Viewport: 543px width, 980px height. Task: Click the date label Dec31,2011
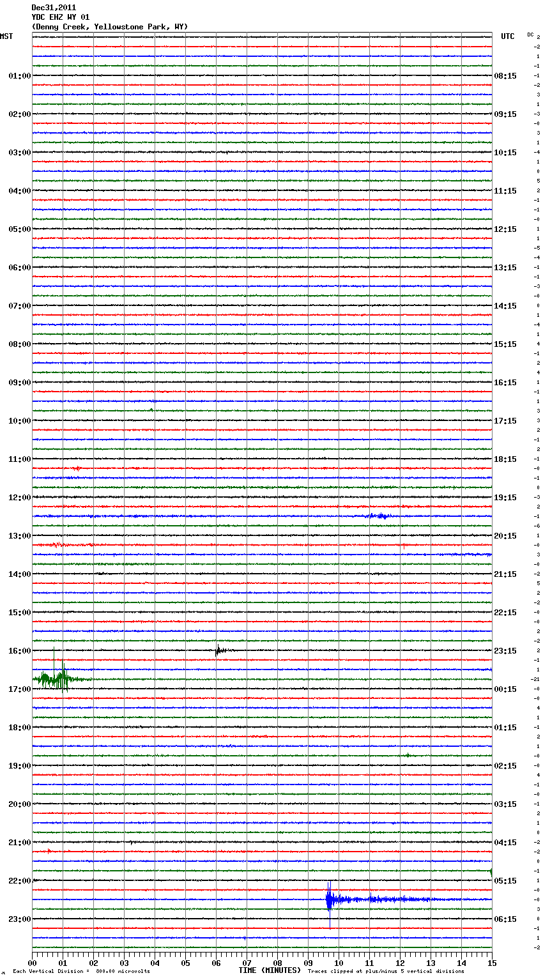click(54, 8)
